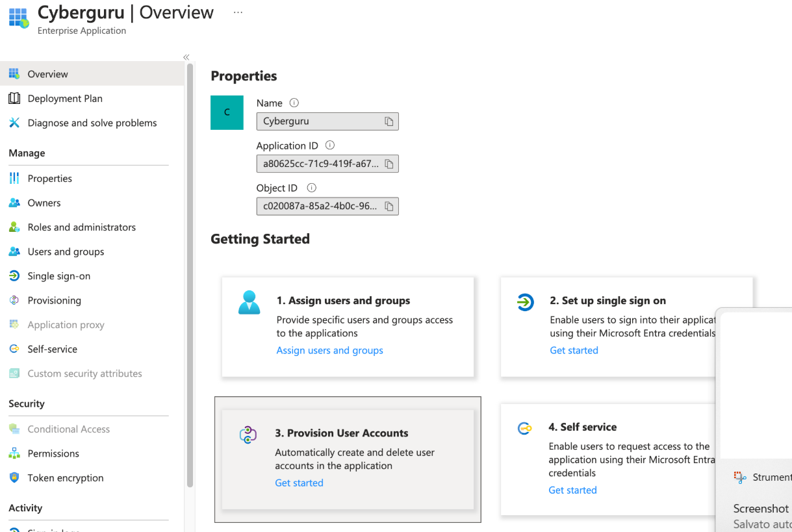The image size is (792, 532).
Task: Click the sidebar vertical scrollbar
Action: pos(190,275)
